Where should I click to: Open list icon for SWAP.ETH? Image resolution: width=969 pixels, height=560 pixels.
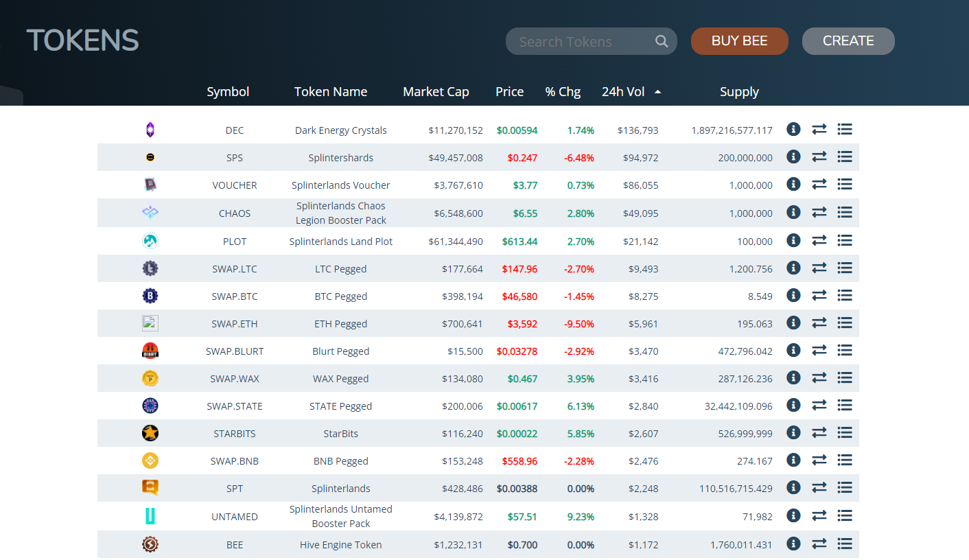(x=845, y=323)
